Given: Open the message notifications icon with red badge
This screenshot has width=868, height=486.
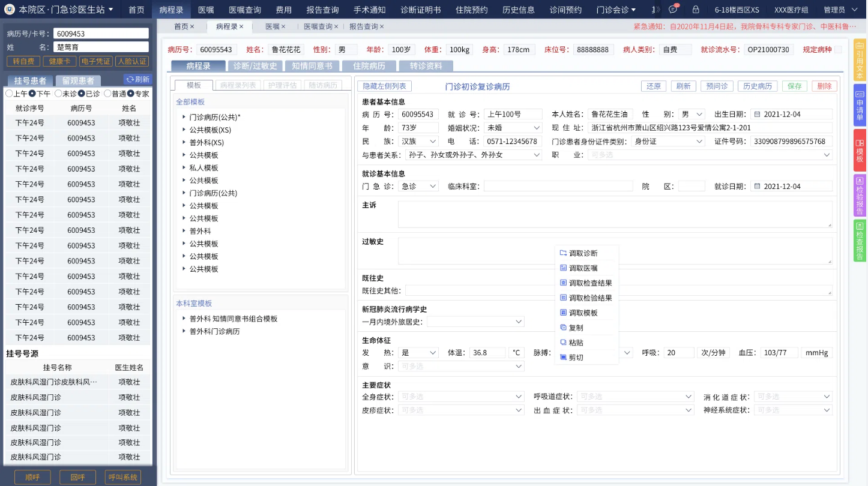Looking at the screenshot, I should (x=674, y=10).
